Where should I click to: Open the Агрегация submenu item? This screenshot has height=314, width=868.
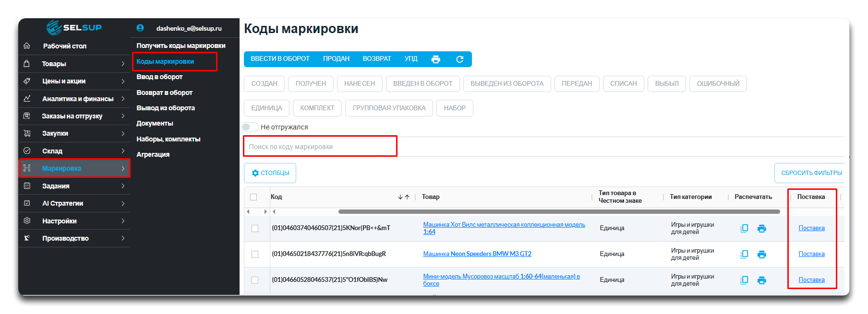click(153, 154)
